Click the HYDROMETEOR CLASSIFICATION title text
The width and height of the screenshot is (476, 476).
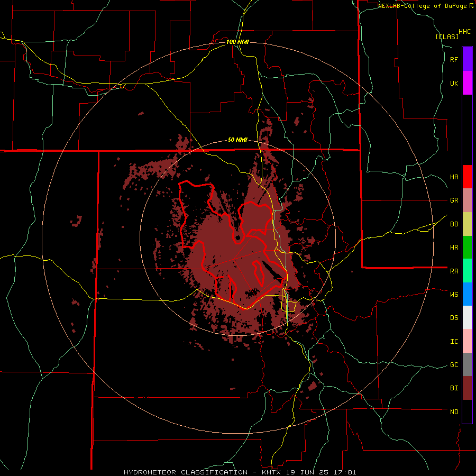pos(187,472)
